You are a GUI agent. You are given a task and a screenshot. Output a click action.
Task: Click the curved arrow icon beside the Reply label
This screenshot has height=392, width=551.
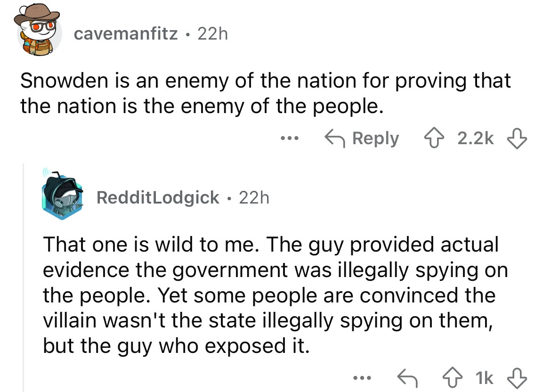pos(335,139)
